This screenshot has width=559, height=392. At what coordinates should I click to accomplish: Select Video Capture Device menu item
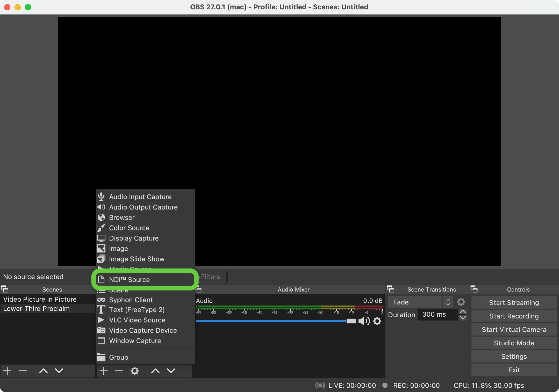(143, 330)
